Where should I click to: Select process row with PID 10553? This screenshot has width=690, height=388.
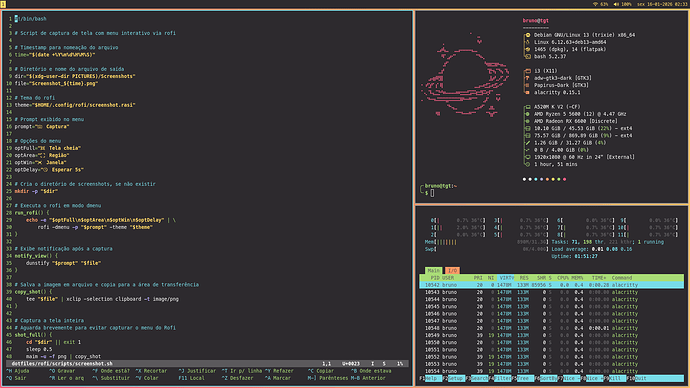(551, 364)
